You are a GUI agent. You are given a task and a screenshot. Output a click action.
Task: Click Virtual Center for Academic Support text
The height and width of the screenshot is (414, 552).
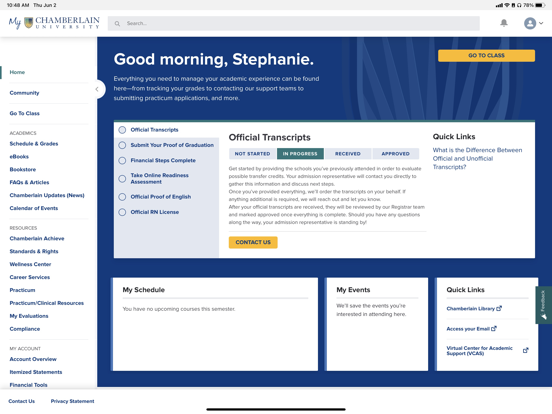[x=479, y=351]
